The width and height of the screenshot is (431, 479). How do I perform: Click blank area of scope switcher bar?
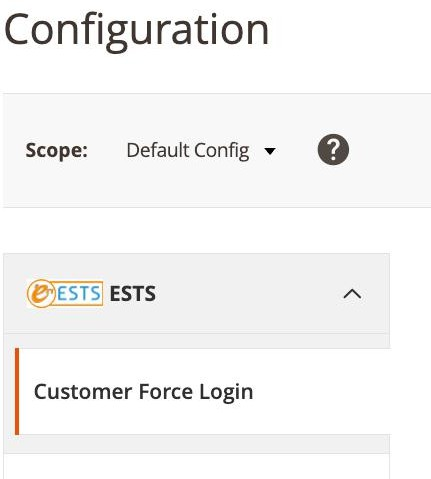[x=390, y=150]
